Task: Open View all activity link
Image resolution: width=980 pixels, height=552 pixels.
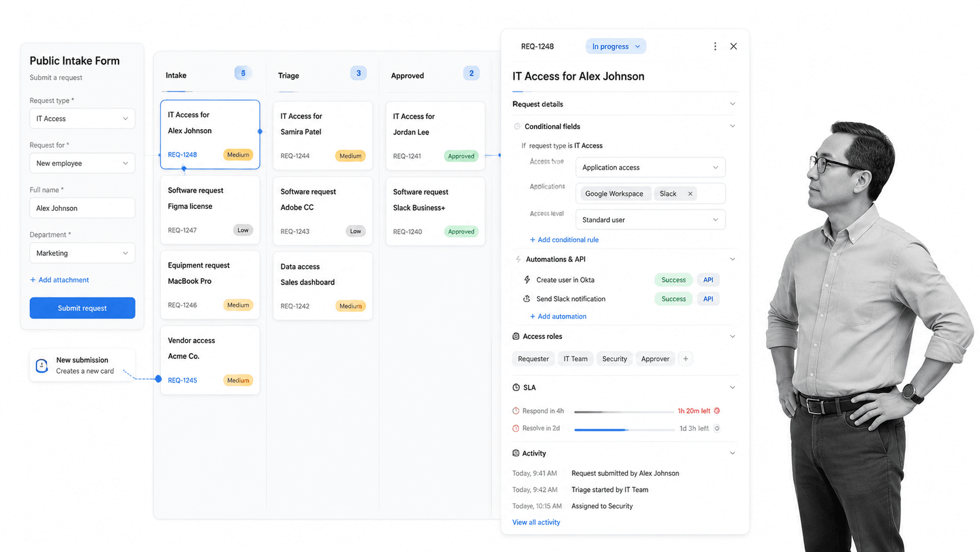Action: (x=536, y=522)
